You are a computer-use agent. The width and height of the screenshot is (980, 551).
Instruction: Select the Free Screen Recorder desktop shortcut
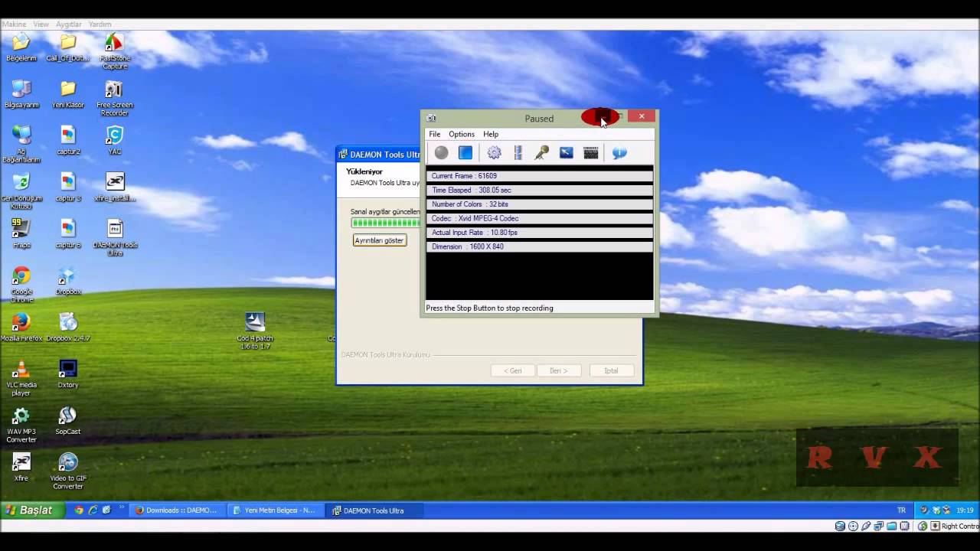point(114,98)
